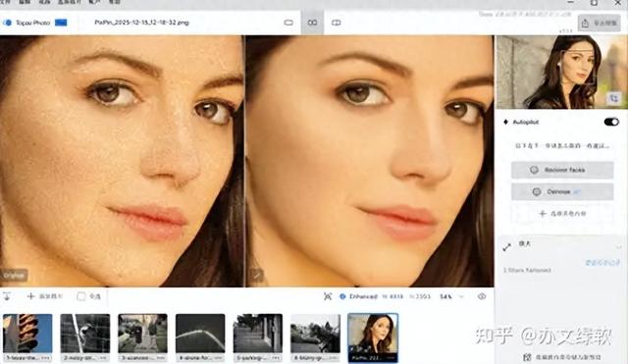Open the first menu bar item
This screenshot has width=628, height=364.
(x=4, y=2)
